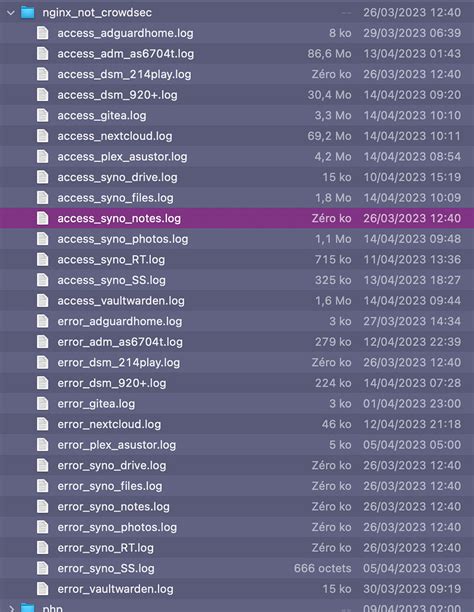This screenshot has height=612, width=474.
Task: Select the nginx_not_crowdsec folder icon
Action: [27, 12]
